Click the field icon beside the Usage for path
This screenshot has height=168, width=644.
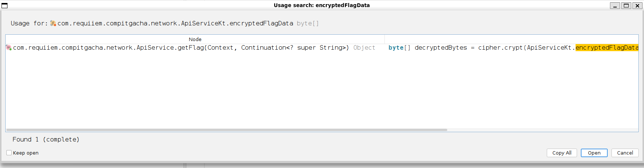tap(53, 24)
